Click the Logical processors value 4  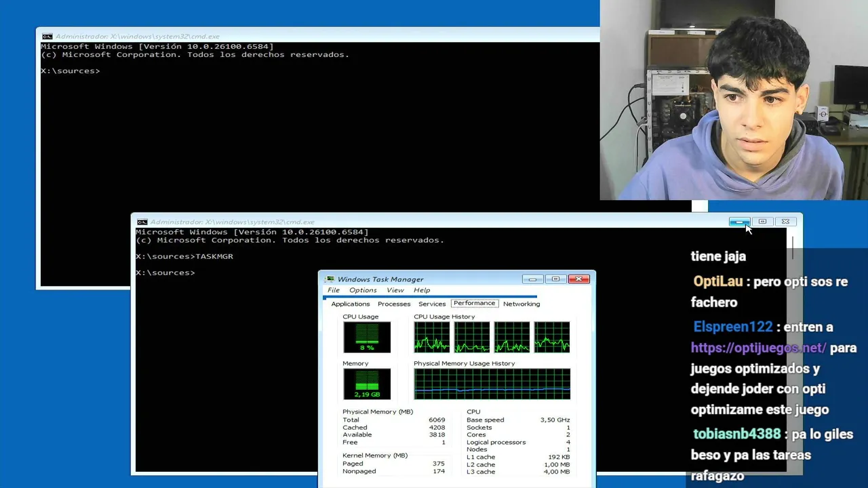click(568, 443)
